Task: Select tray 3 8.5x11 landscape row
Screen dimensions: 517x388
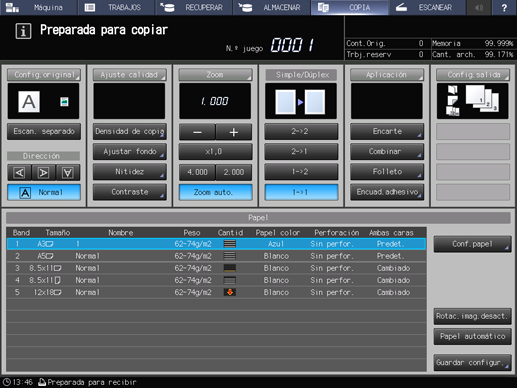Action: pyautogui.click(x=216, y=268)
